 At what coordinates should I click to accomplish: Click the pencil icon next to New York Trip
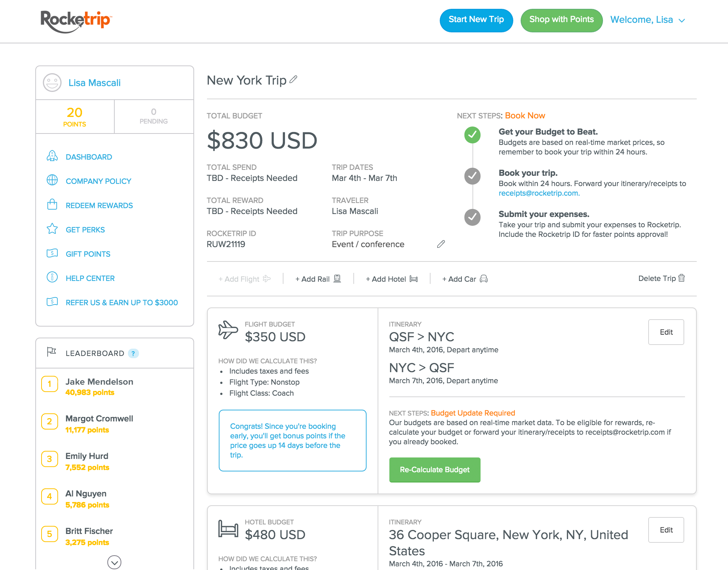pyautogui.click(x=293, y=79)
